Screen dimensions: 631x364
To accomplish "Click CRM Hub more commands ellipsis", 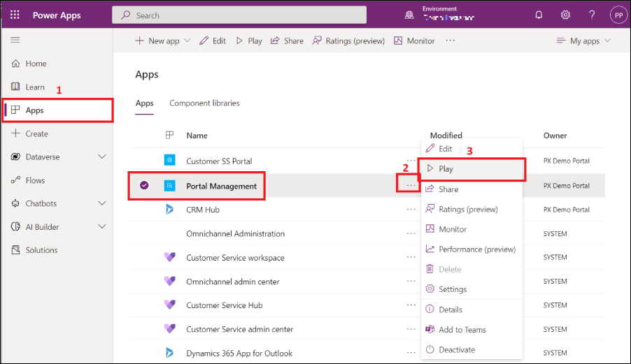I will [x=411, y=210].
